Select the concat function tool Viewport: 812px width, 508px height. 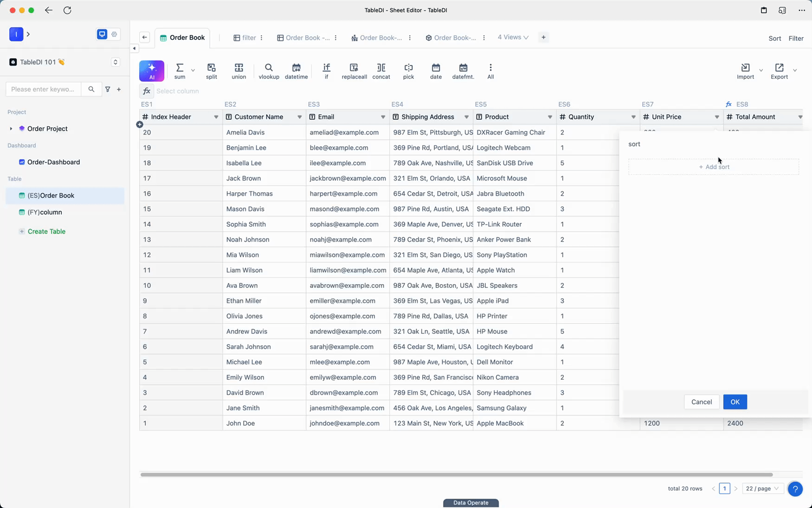381,71
